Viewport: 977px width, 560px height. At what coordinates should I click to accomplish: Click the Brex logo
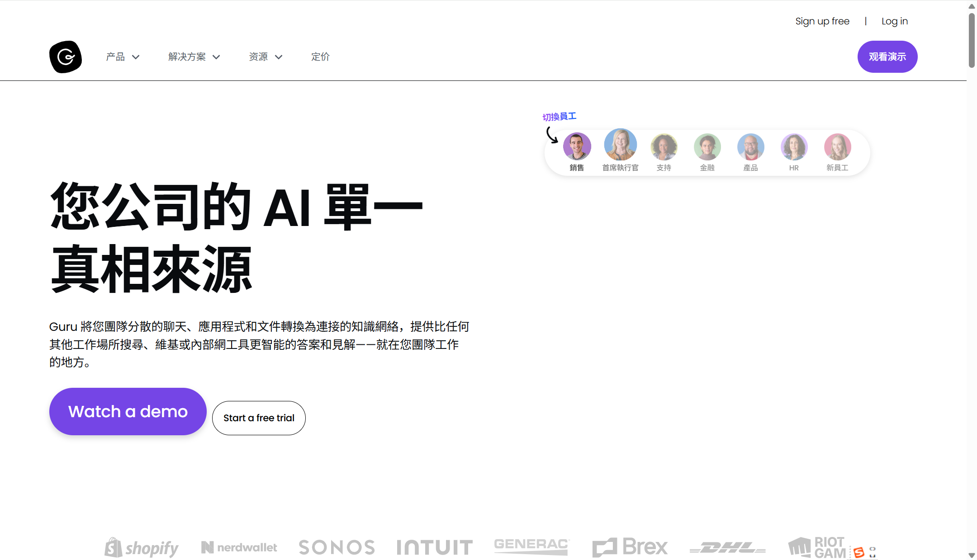[630, 547]
